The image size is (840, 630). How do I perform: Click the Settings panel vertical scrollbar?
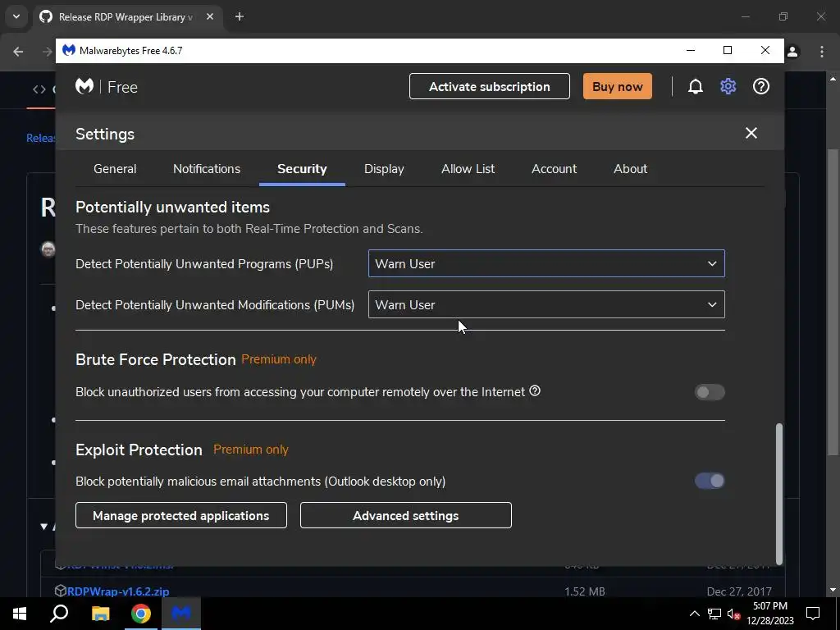tap(779, 493)
